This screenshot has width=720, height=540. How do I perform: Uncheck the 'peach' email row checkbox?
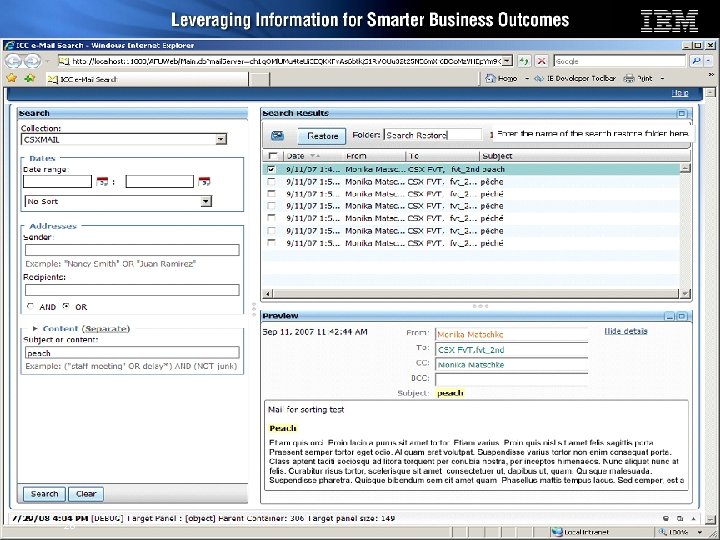click(271, 169)
